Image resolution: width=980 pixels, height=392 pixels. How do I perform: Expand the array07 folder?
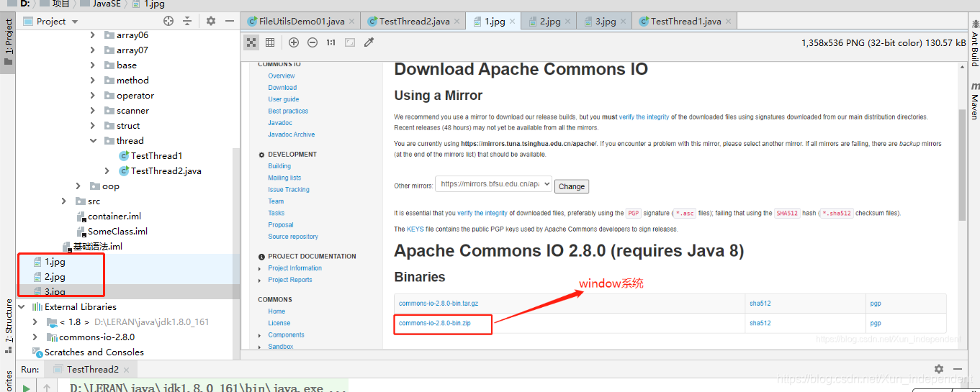coord(93,50)
